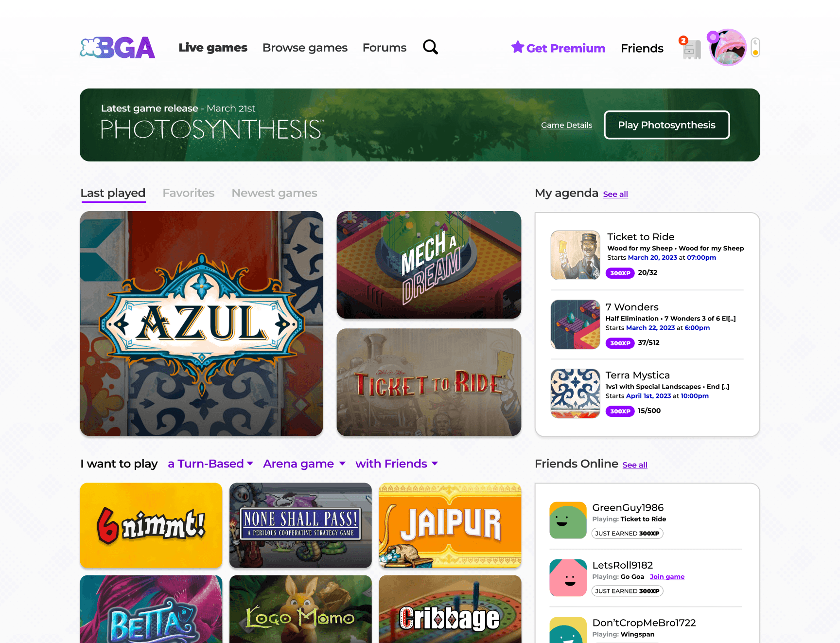
Task: Open 7 Wonders agenda thumbnail
Action: [576, 324]
